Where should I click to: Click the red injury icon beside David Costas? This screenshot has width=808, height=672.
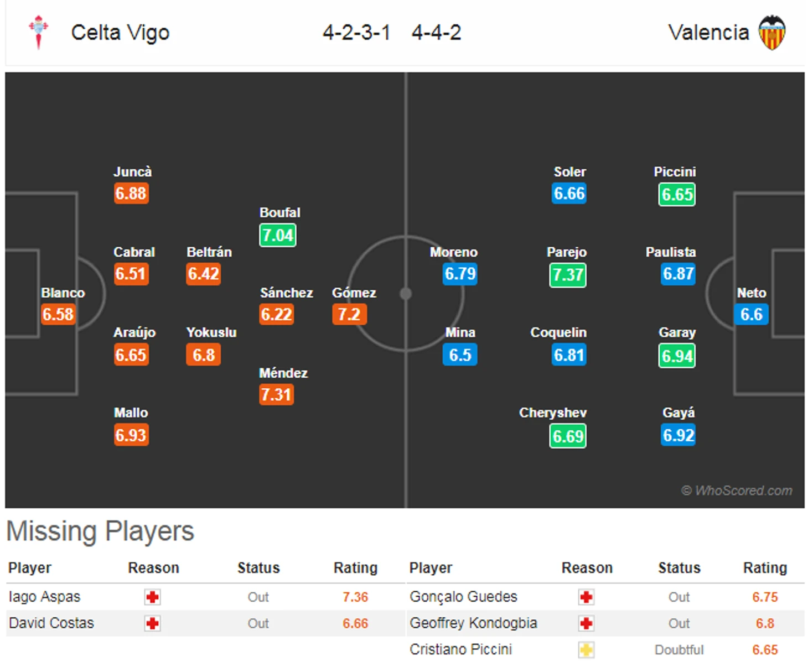(x=152, y=623)
